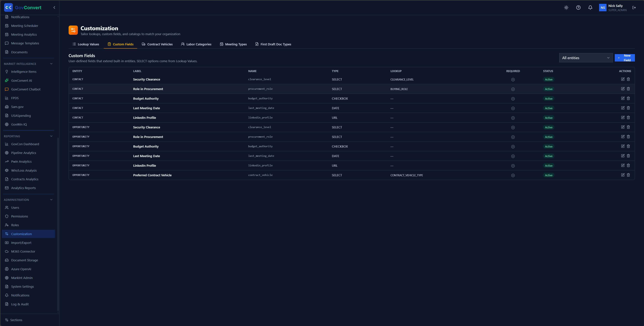Click the BUYING_ROLE lookup value
This screenshot has height=326, width=644.
point(399,89)
